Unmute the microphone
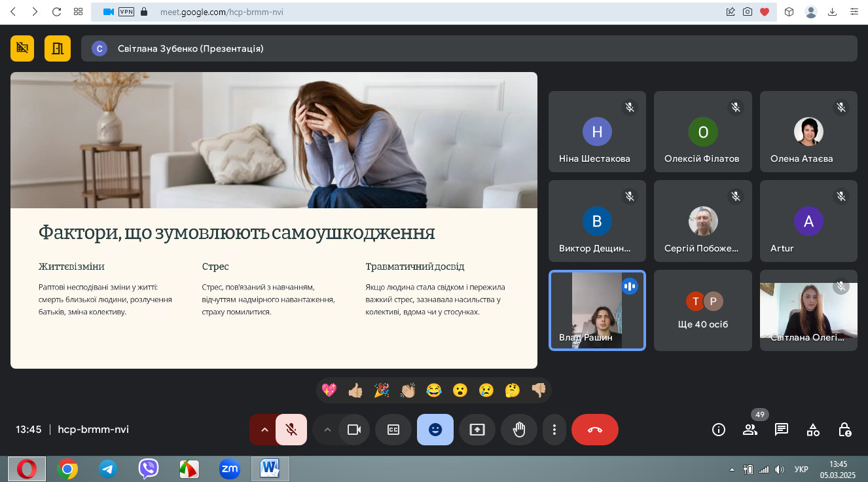868x482 pixels. (x=292, y=430)
